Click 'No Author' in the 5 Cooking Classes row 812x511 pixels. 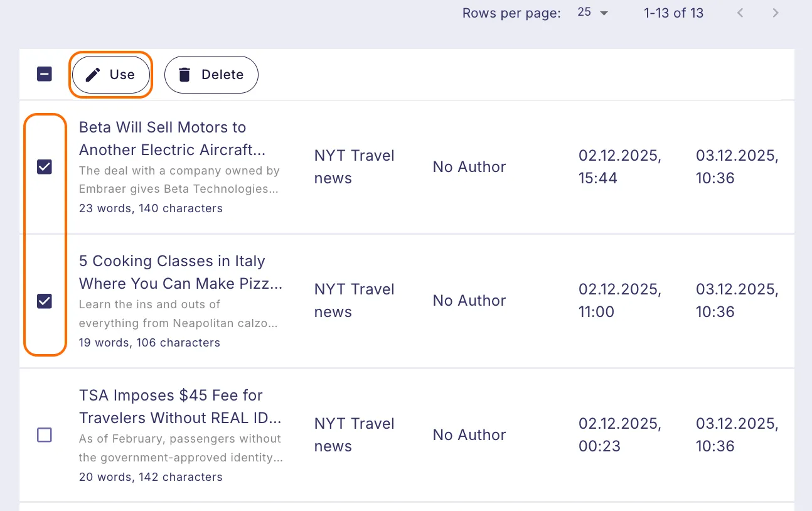coord(469,301)
